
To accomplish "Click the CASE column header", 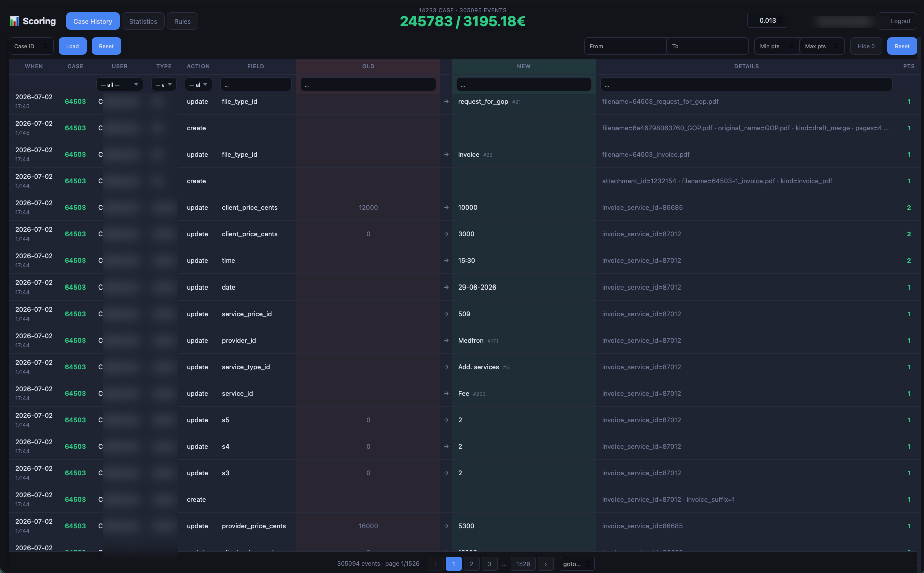I will coord(75,66).
